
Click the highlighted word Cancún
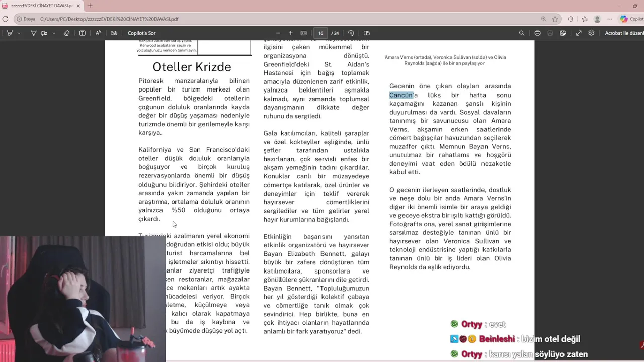click(400, 95)
